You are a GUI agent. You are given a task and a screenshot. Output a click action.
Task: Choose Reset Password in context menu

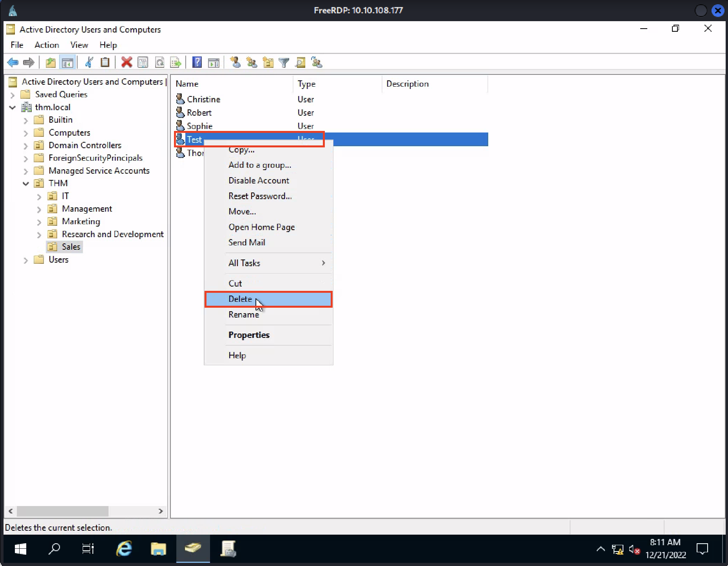click(x=268, y=196)
